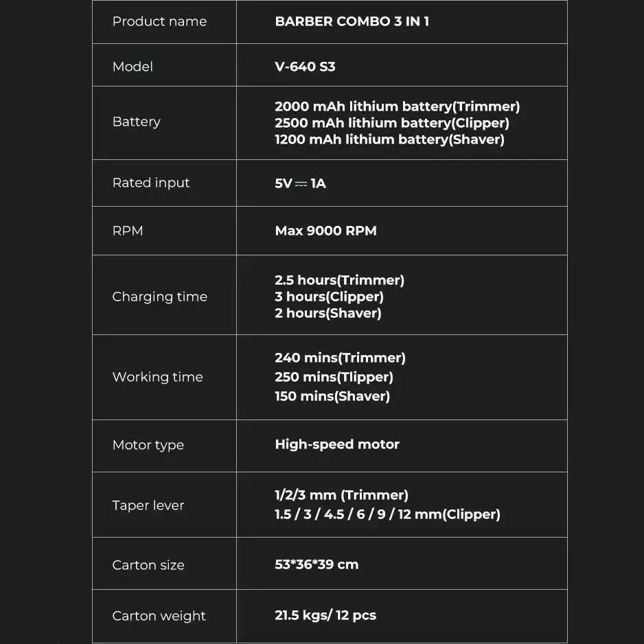Click the Rated input label

click(151, 183)
